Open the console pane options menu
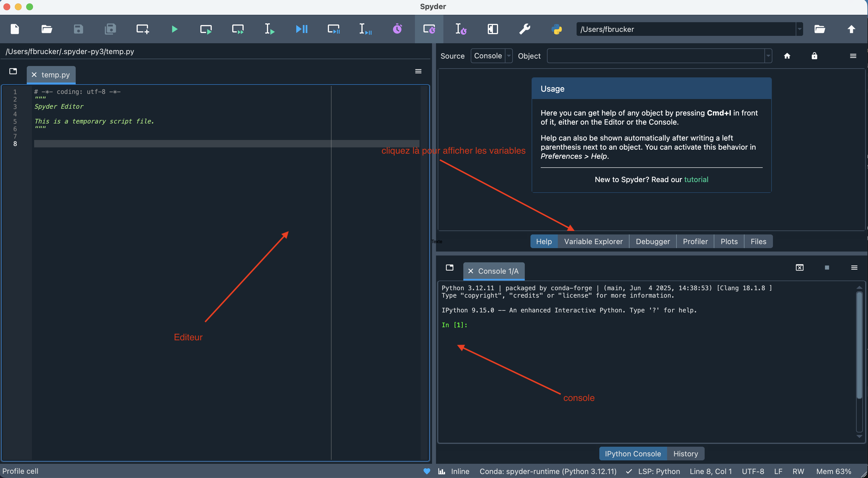This screenshot has height=478, width=868. pyautogui.click(x=854, y=267)
